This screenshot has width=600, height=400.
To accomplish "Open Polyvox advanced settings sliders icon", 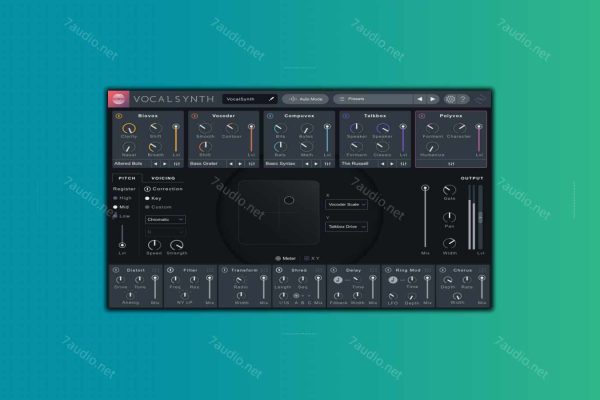I will point(451,164).
